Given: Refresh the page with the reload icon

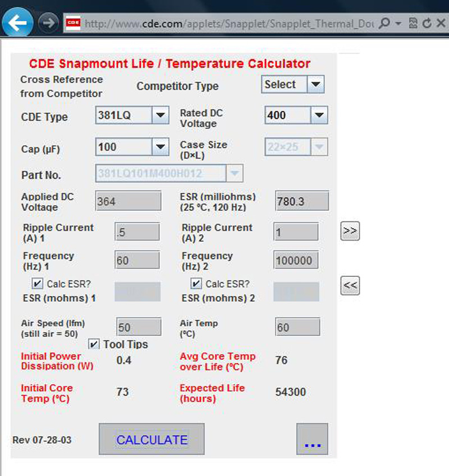Looking at the screenshot, I should coord(427,23).
